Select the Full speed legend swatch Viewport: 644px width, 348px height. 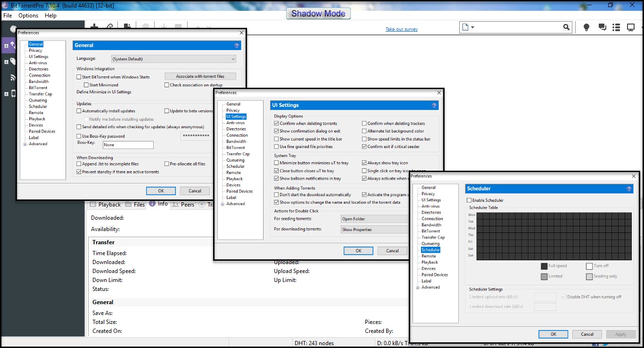tap(544, 266)
